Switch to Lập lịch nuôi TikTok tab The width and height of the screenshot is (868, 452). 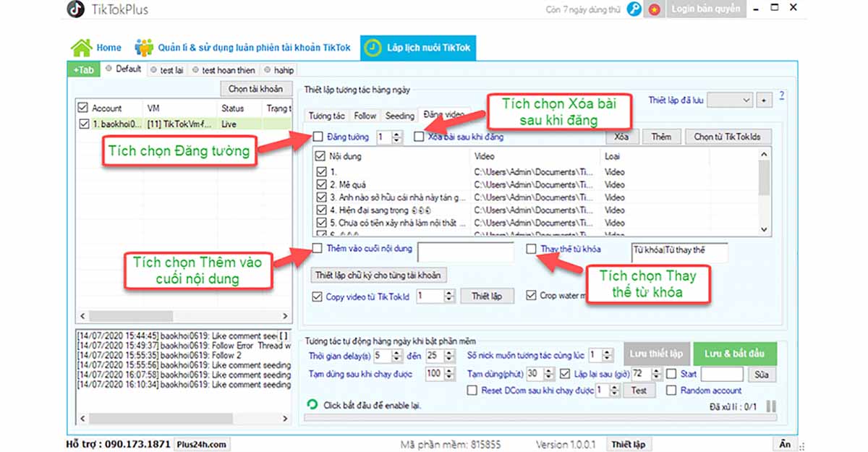tap(419, 48)
